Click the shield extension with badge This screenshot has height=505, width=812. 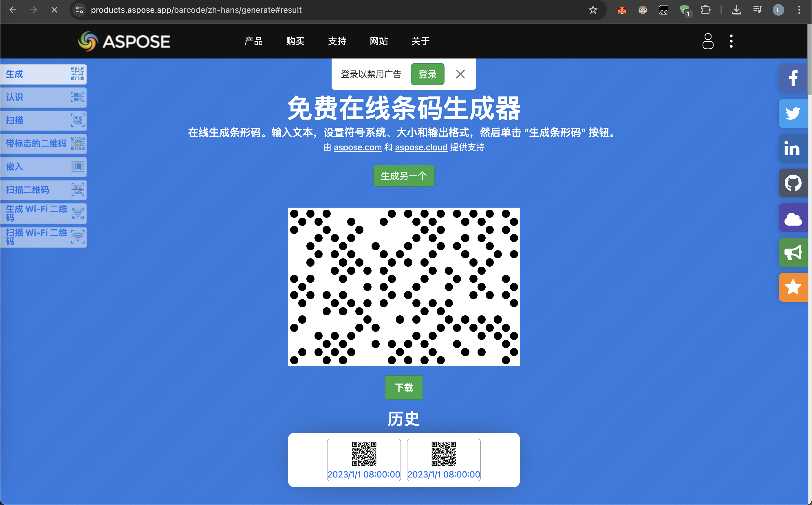[x=685, y=10]
